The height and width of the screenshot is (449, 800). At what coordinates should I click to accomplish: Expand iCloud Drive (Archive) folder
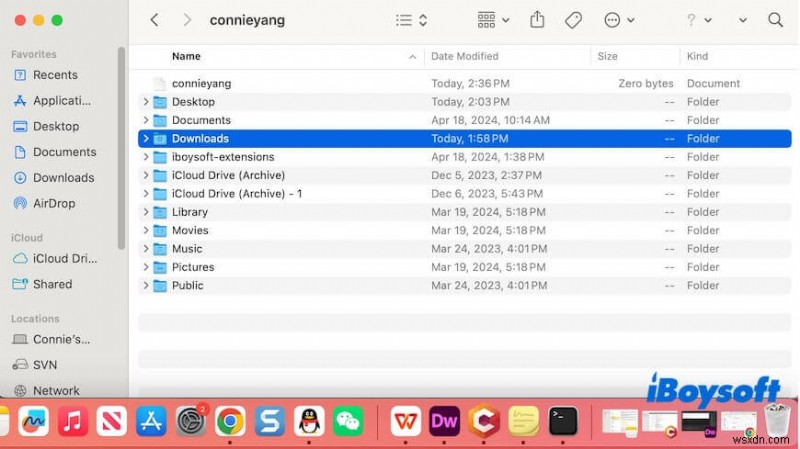145,175
